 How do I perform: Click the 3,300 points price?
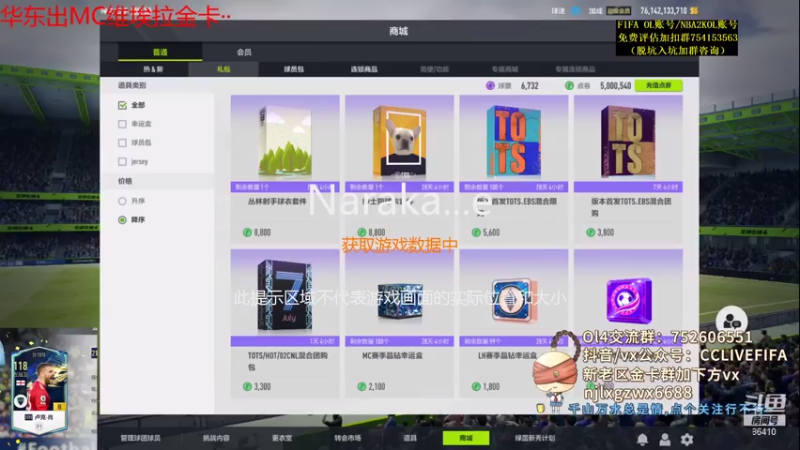tap(262, 387)
